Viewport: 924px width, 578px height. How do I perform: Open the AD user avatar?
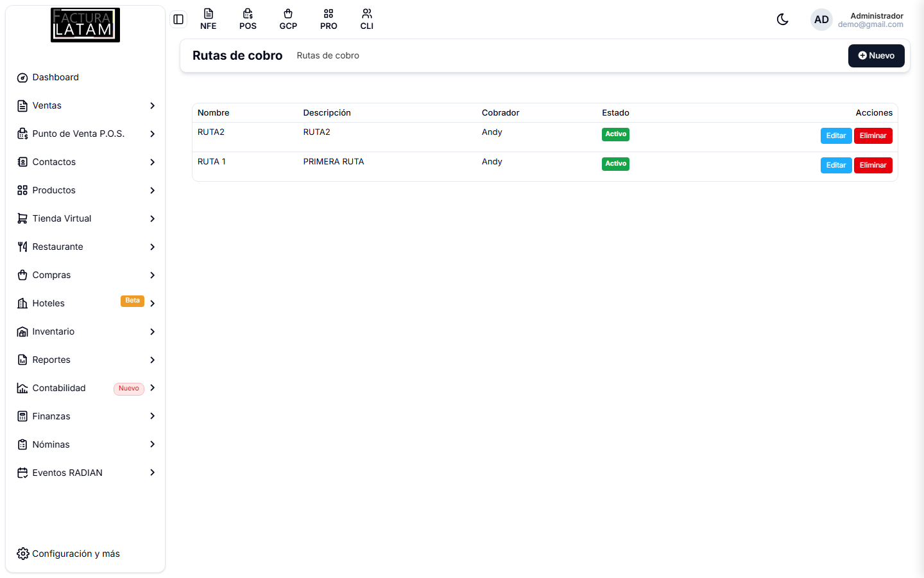point(821,20)
